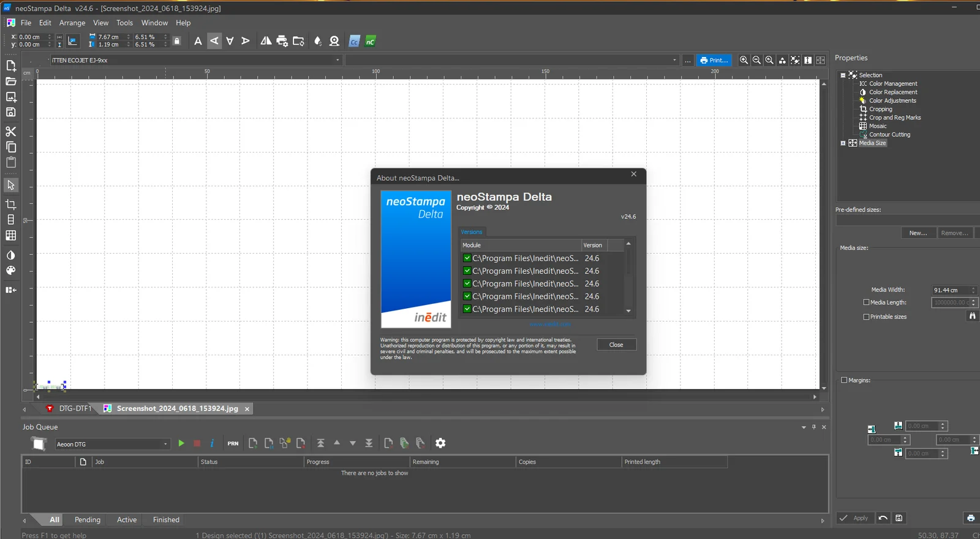This screenshot has height=539, width=980.
Task: Click the fit-to-height zoom icon
Action: [x=808, y=60]
